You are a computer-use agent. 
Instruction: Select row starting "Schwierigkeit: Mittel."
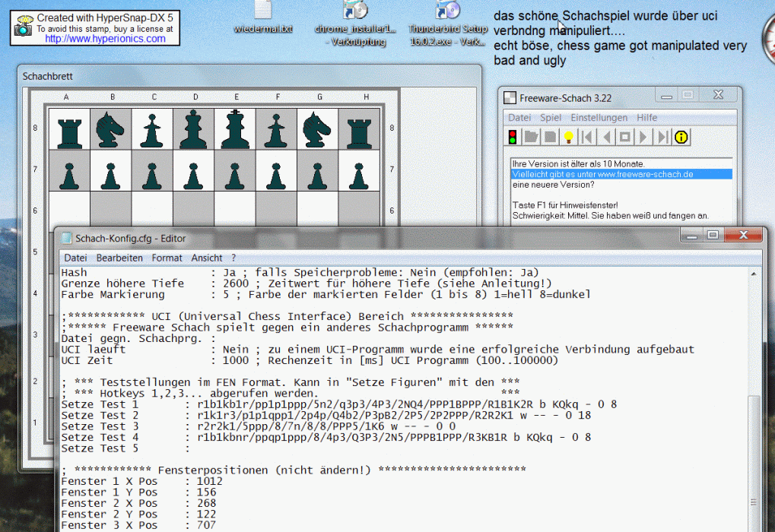pyautogui.click(x=621, y=216)
